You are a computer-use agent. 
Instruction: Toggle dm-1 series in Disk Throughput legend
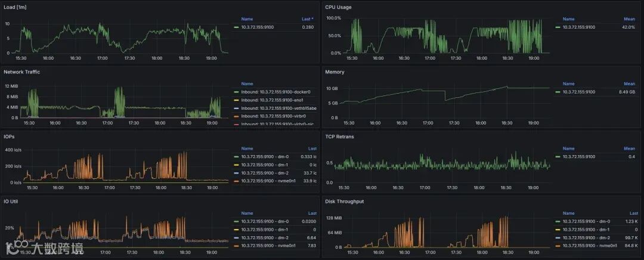click(x=587, y=230)
